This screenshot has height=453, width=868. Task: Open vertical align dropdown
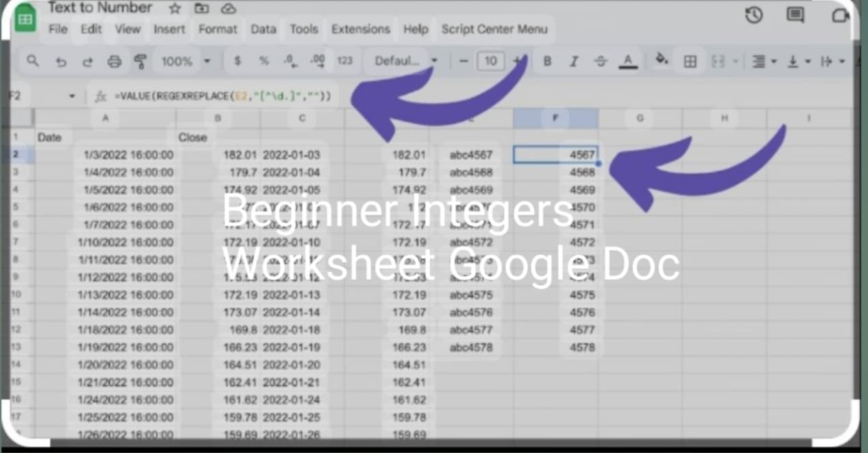coord(799,61)
